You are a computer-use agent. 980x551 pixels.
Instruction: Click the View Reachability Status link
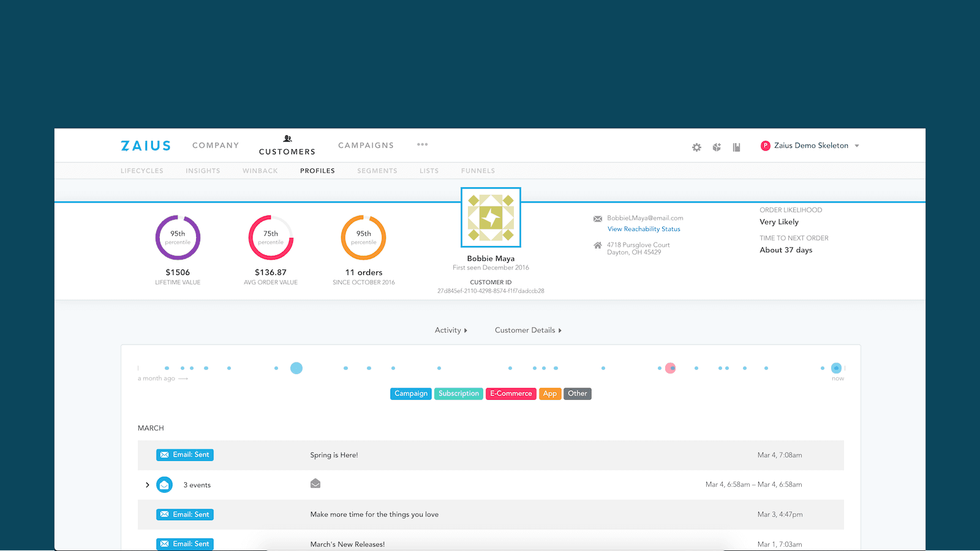(x=644, y=229)
